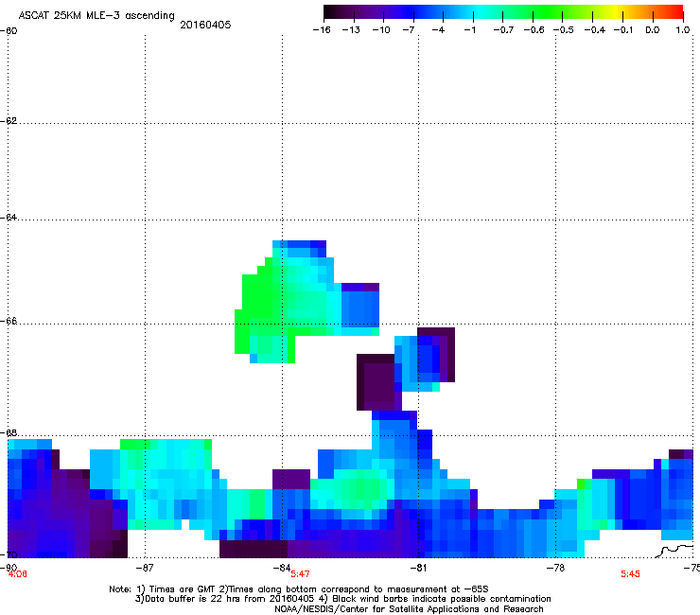Click the color bar label '-0.6'
700x615 pixels.
534,30
